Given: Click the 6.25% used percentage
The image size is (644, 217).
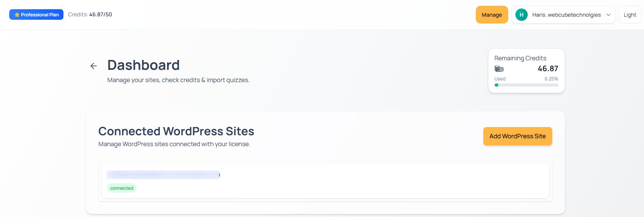Looking at the screenshot, I should (551, 79).
